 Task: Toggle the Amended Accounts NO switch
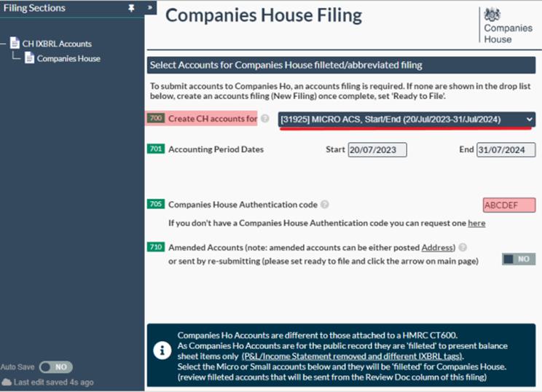point(519,259)
